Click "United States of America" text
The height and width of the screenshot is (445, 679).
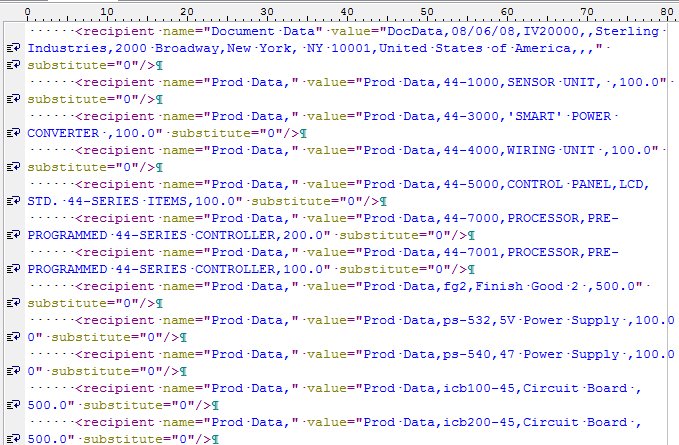[475, 48]
